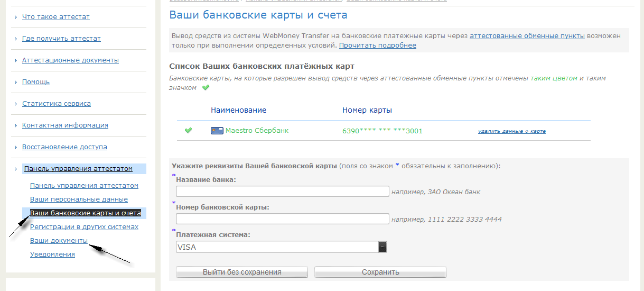The image size is (644, 291).
Task: Click the Maestro card icon in card list
Action: point(217,131)
